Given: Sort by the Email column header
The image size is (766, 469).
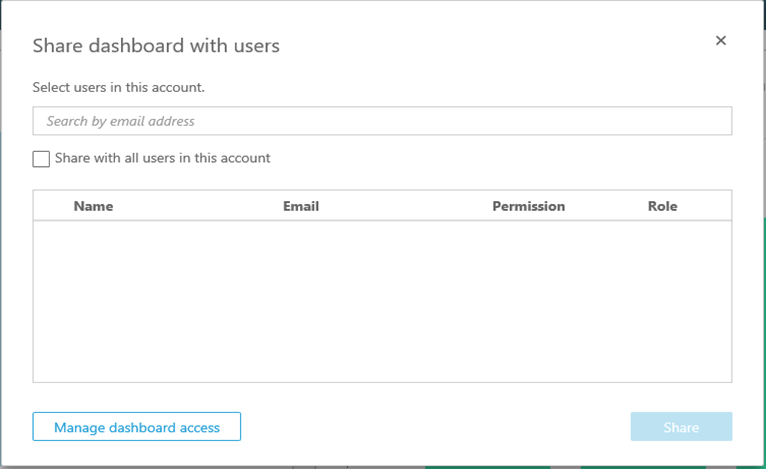Looking at the screenshot, I should 301,206.
